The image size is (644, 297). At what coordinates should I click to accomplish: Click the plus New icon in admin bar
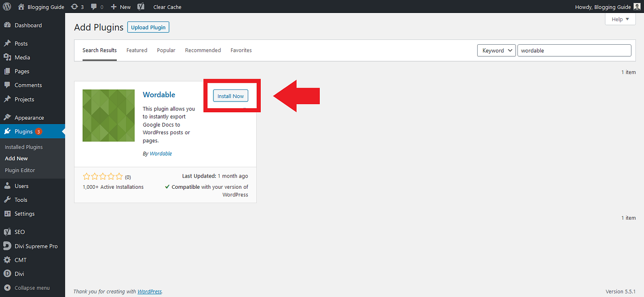tap(114, 7)
